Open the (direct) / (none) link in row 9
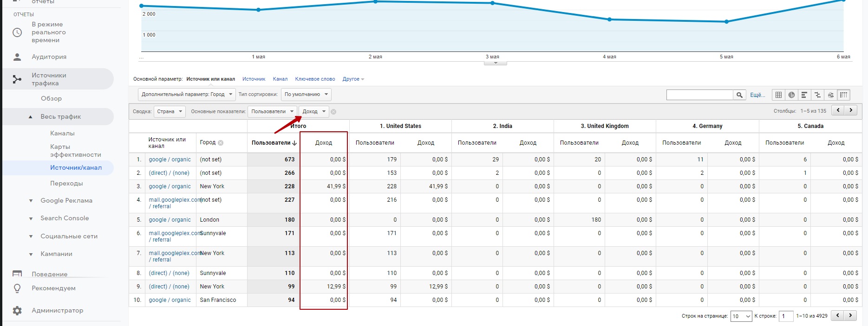 (169, 287)
